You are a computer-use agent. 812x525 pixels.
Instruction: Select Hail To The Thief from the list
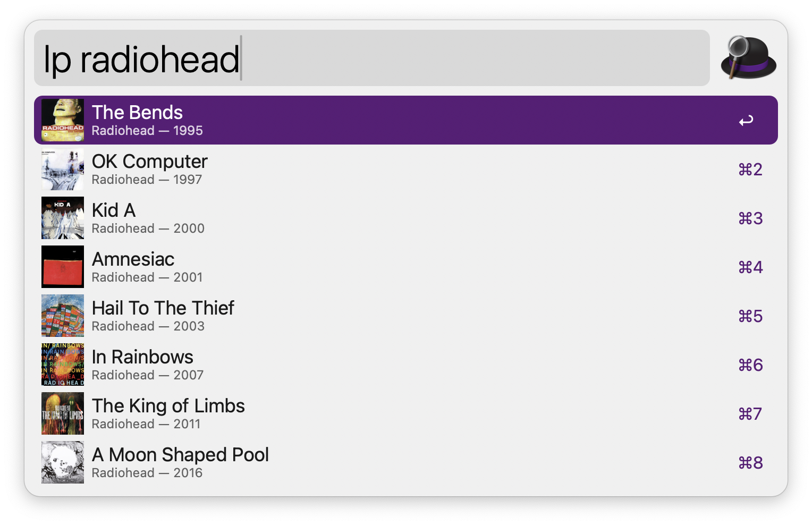319,316
